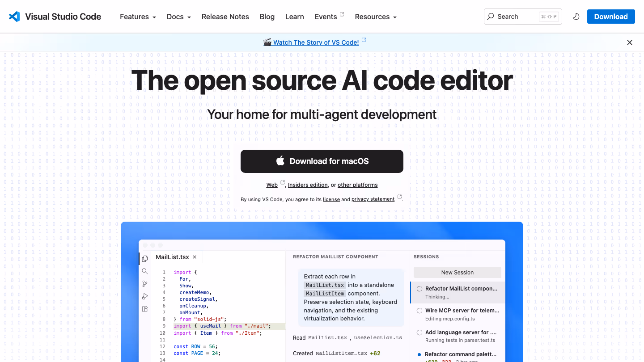Click the New Session button
This screenshot has width=644, height=362.
(x=458, y=273)
